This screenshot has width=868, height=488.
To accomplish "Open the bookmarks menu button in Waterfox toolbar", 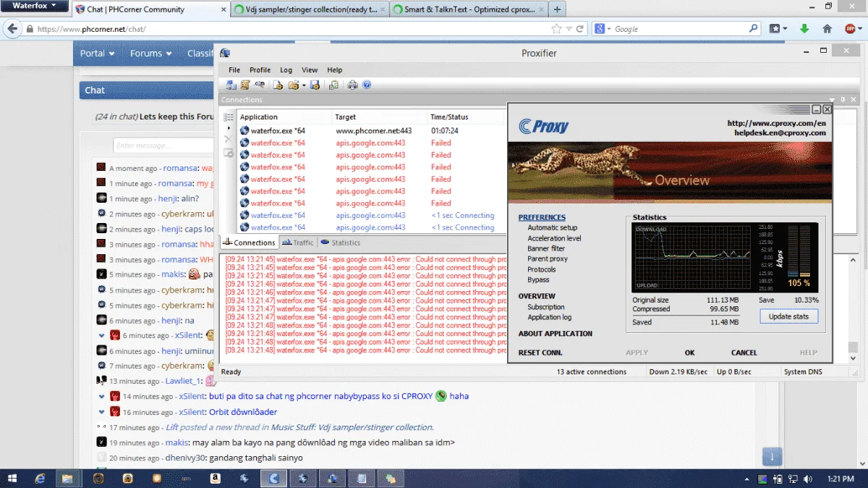I will (x=778, y=29).
